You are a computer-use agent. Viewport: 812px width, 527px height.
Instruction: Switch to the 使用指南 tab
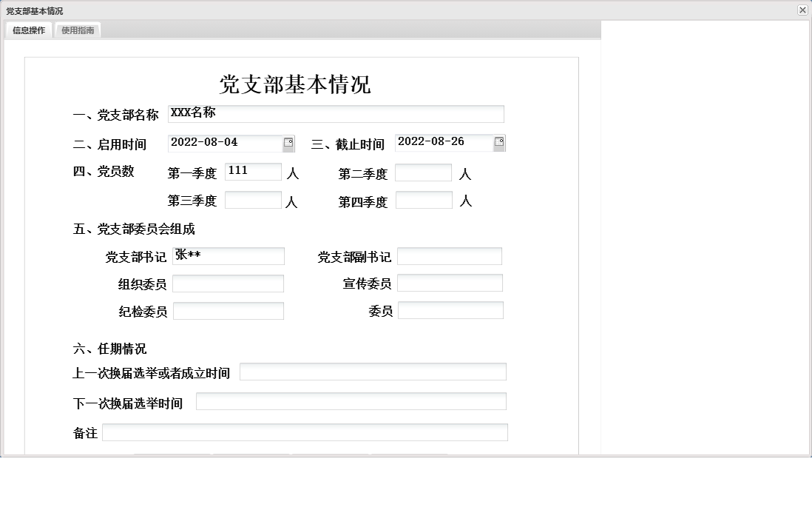click(x=79, y=30)
